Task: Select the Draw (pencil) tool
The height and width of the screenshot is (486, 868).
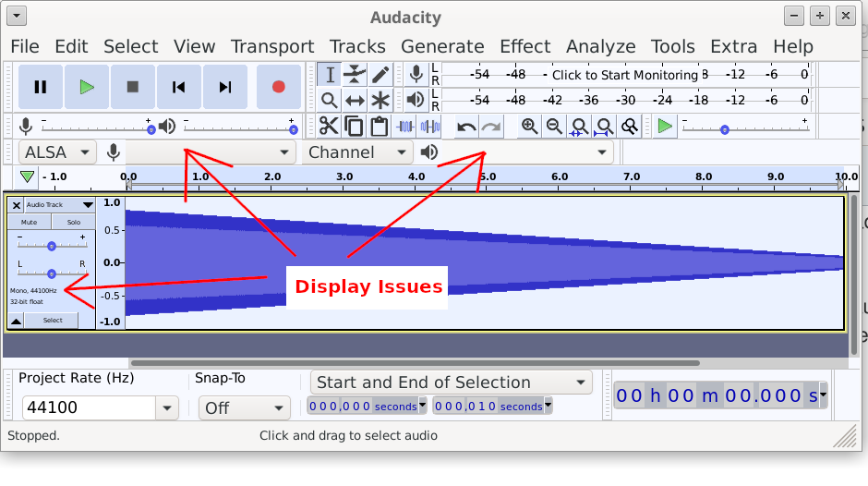Action: (380, 75)
